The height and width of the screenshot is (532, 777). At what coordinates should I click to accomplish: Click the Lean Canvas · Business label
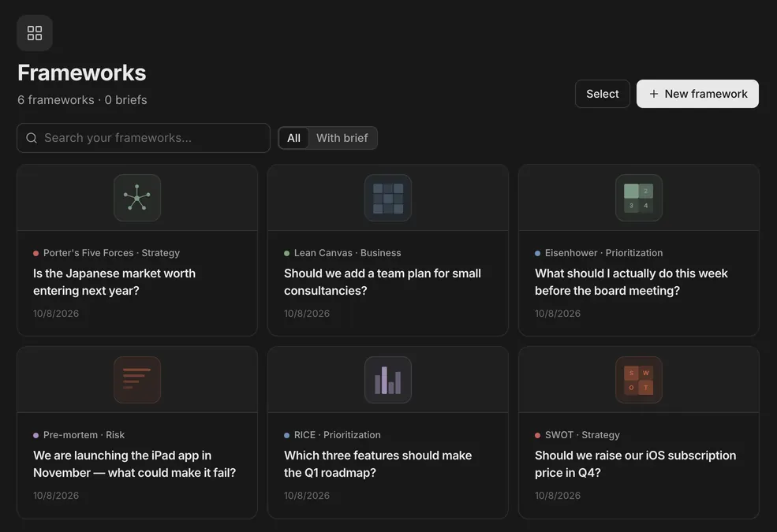click(347, 253)
